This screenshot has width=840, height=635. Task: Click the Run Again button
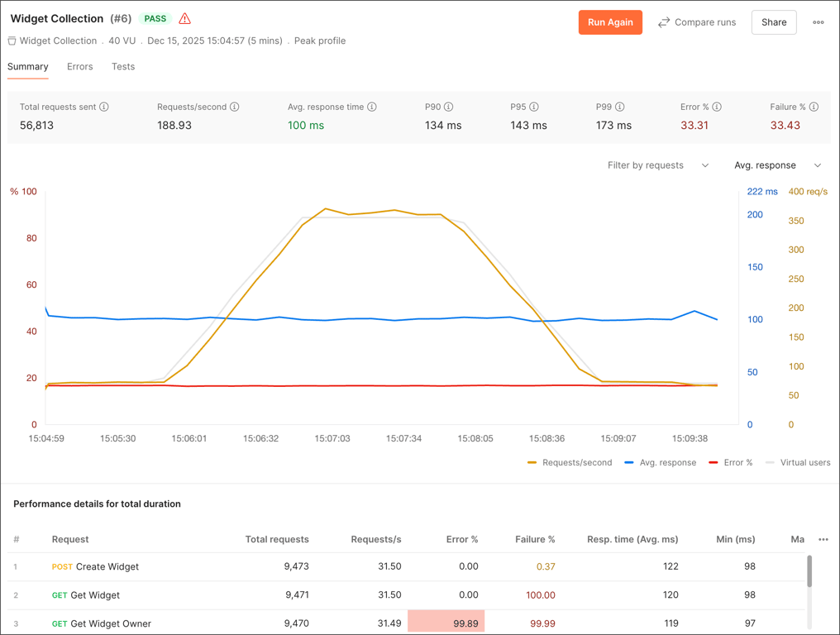[x=610, y=22]
